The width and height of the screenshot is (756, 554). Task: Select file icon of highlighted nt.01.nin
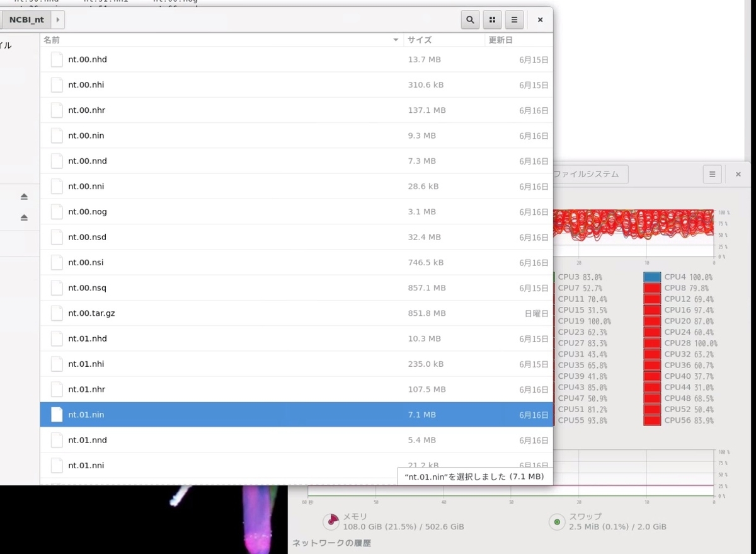tap(57, 415)
